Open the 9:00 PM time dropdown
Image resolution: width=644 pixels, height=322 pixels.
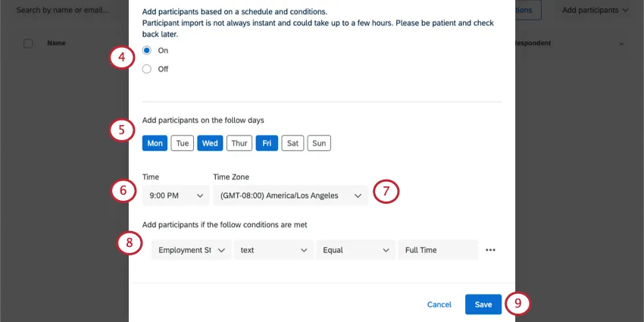coord(176,195)
